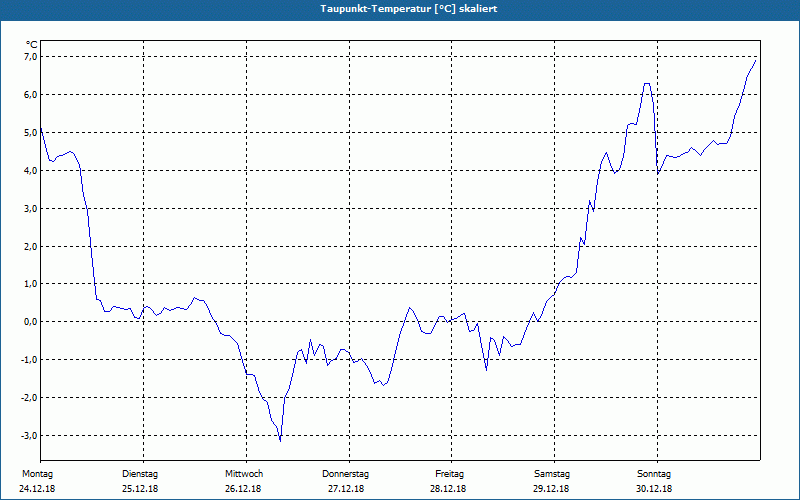Select the 3,0 y-axis label
The height and width of the screenshot is (500, 800).
click(x=31, y=209)
